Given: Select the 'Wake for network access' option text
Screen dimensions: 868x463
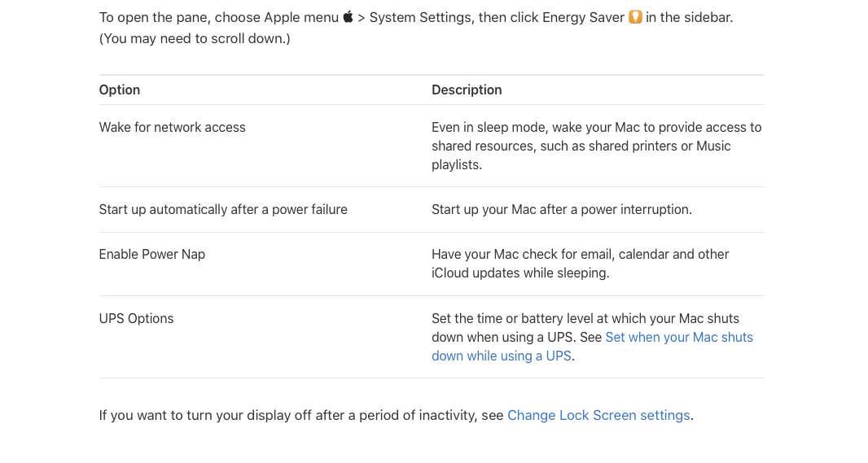Looking at the screenshot, I should [x=172, y=128].
